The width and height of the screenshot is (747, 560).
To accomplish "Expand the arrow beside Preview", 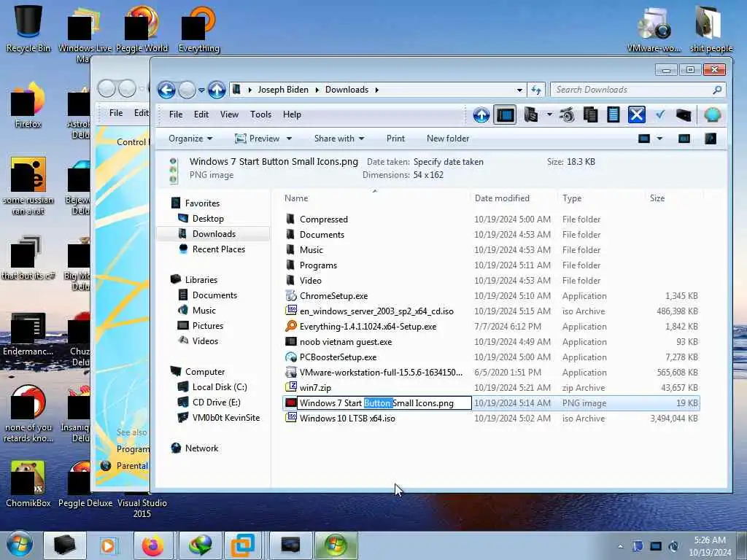I will (289, 139).
